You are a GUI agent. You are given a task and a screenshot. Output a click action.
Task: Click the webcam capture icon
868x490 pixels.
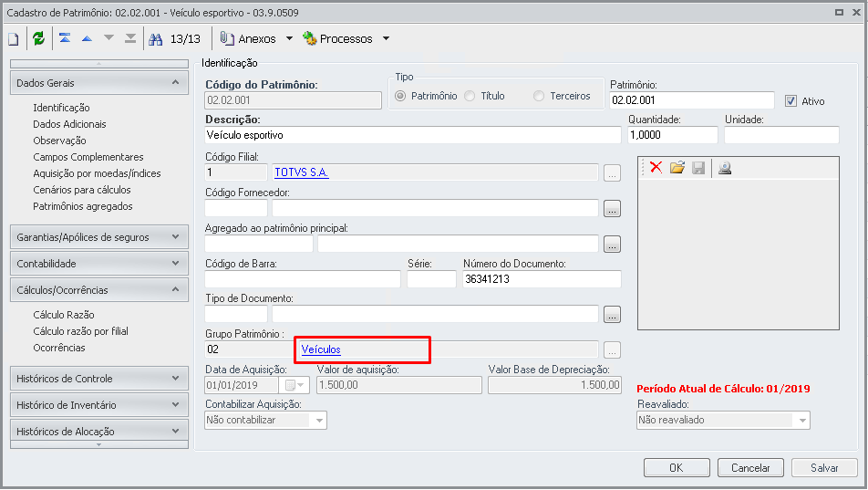tap(725, 167)
